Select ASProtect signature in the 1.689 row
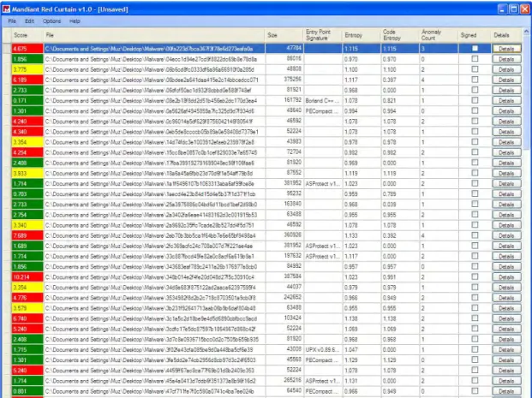This screenshot has width=532, height=398. pyautogui.click(x=322, y=246)
